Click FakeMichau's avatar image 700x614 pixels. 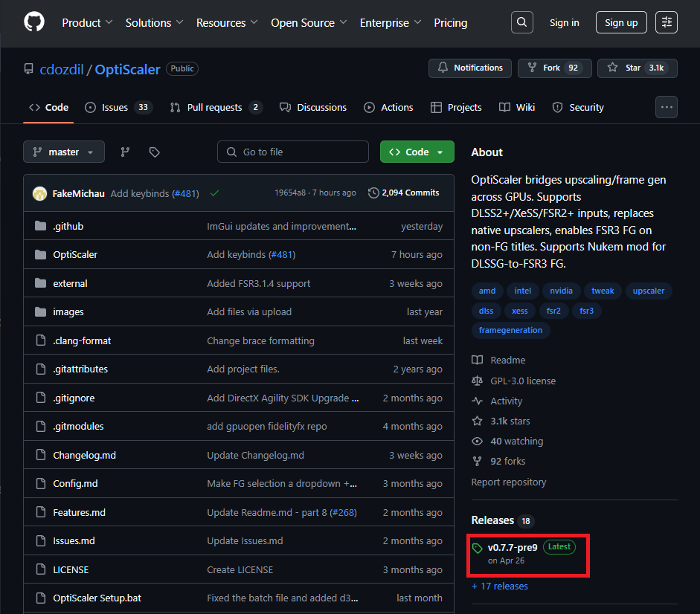coord(39,193)
